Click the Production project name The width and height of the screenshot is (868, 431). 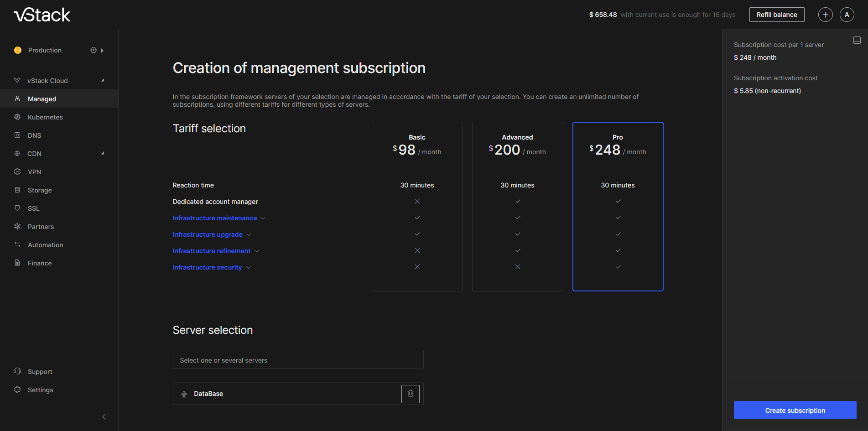pos(45,50)
